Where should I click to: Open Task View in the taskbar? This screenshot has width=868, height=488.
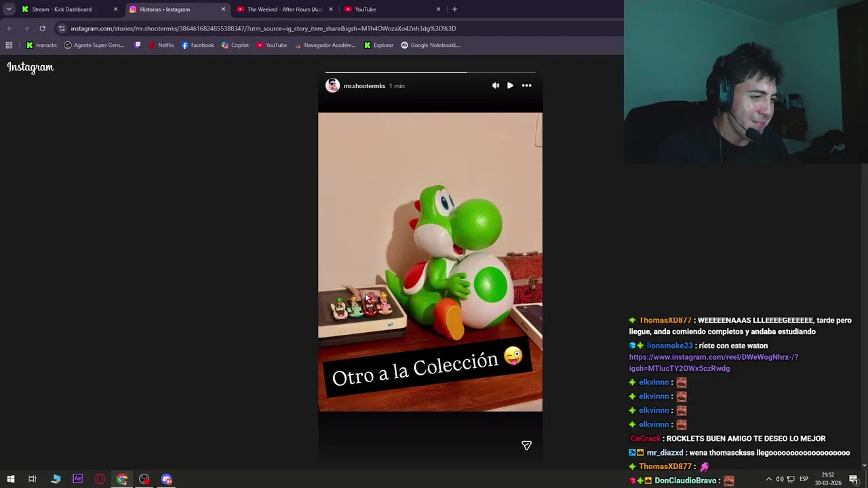(x=32, y=479)
